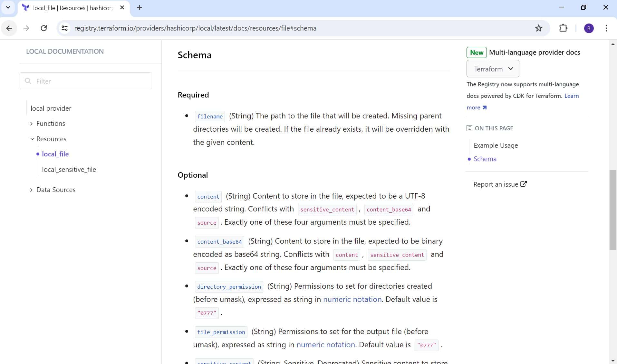The width and height of the screenshot is (617, 364).
Task: Select the local_file browser tab
Action: point(74,8)
